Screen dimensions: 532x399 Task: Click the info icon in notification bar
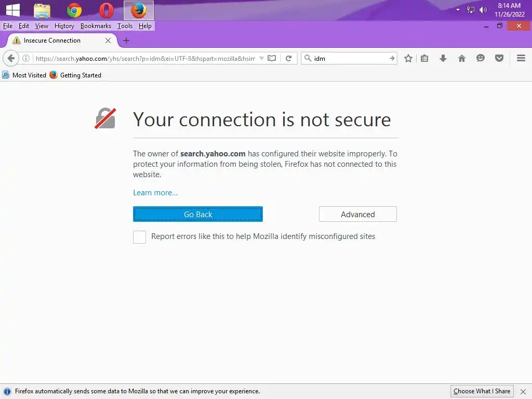point(7,392)
